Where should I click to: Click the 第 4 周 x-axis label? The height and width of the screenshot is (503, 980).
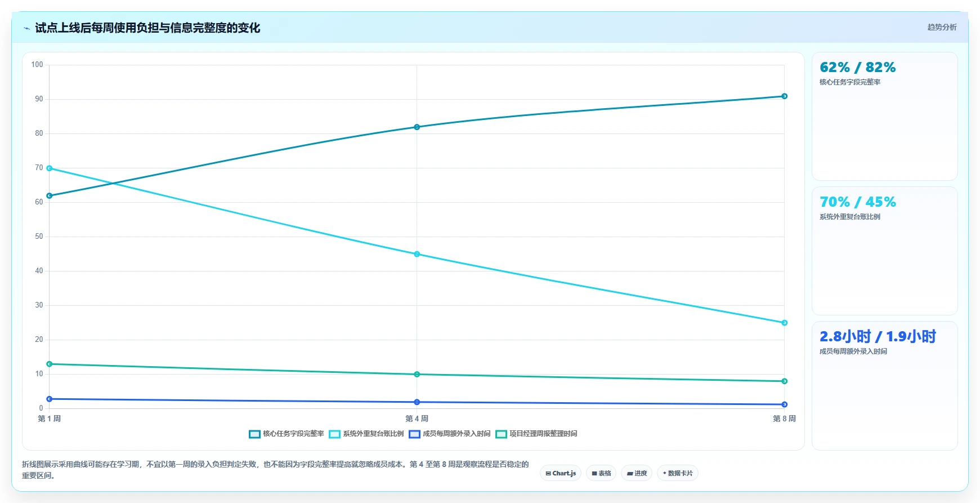[x=417, y=419]
